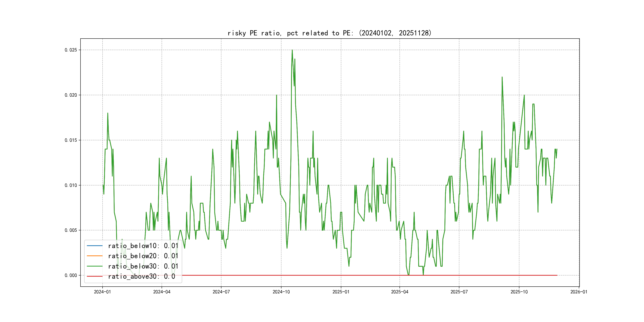Select the ratio_above30: 0.0 legend label

[142, 276]
